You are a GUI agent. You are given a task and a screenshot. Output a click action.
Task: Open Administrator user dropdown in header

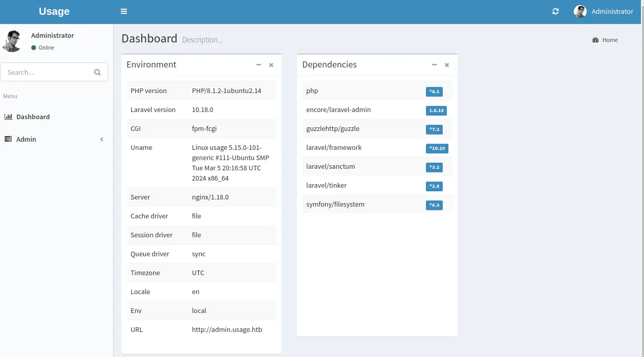tap(612, 11)
